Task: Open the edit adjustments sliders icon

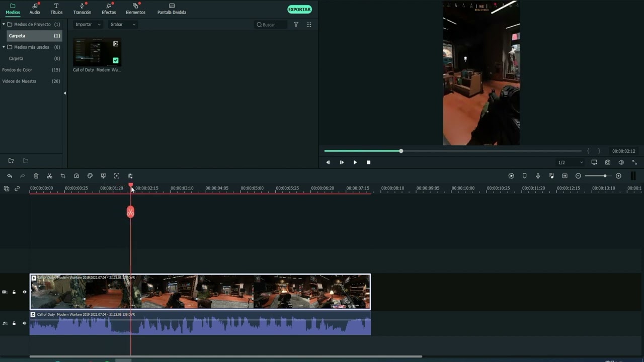Action: pyautogui.click(x=130, y=176)
